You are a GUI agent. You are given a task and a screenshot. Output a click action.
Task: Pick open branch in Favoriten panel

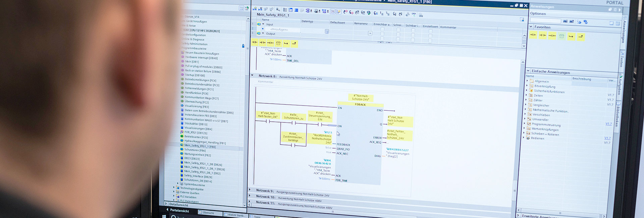571,36
